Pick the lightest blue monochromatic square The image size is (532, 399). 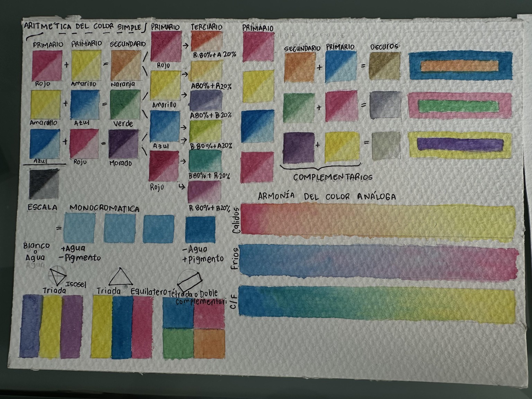point(80,227)
